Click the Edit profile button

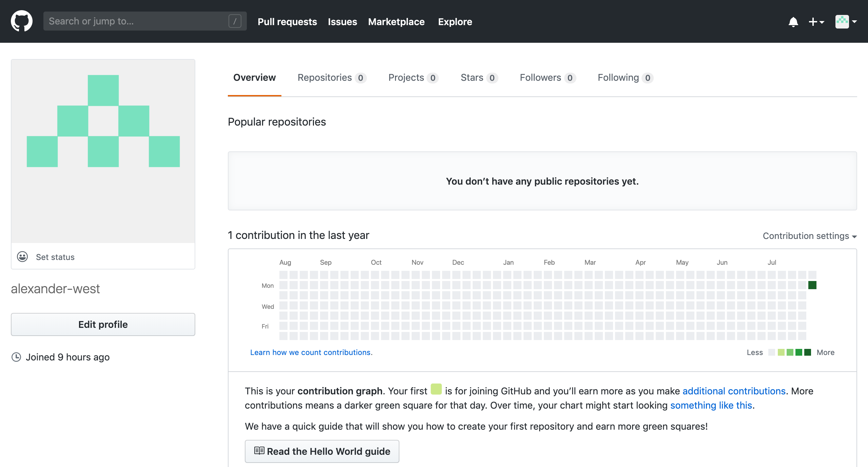103,324
